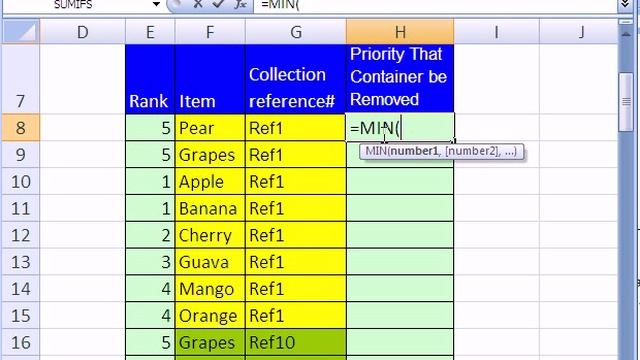Select row 16 header
The height and width of the screenshot is (360, 640).
click(x=21, y=342)
